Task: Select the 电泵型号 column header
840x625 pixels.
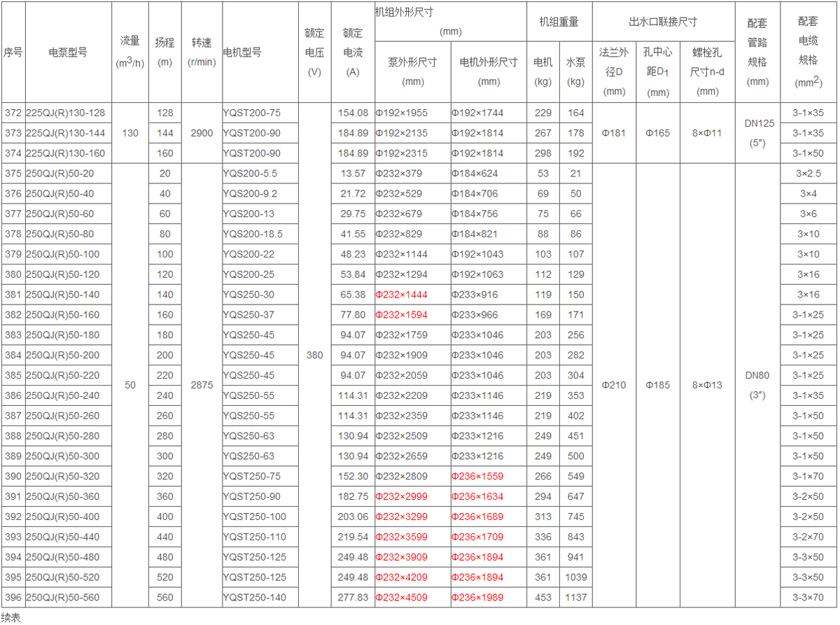Action: tap(68, 52)
